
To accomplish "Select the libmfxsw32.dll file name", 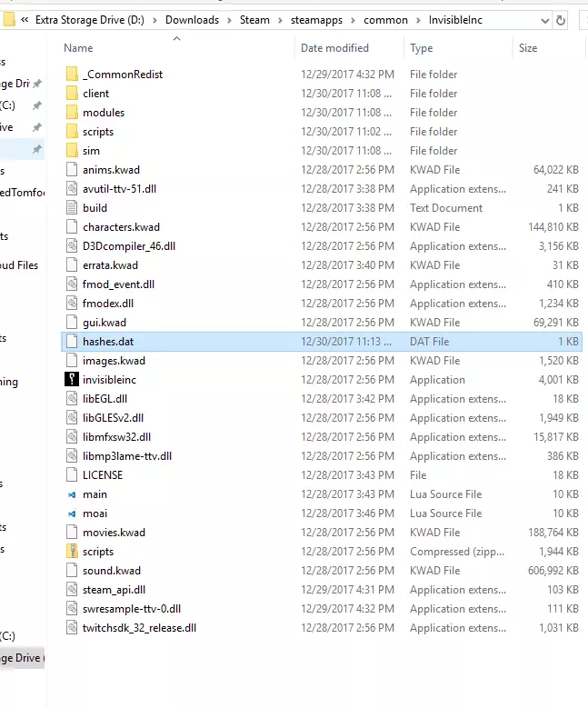I will coord(116,437).
